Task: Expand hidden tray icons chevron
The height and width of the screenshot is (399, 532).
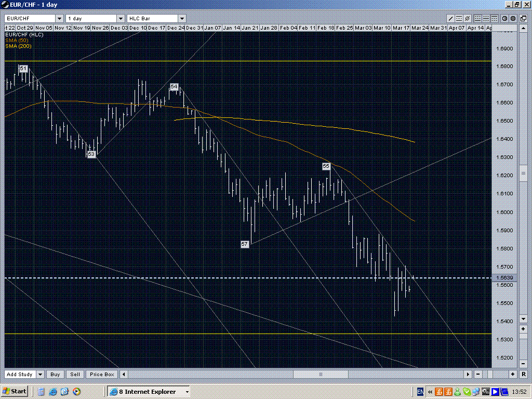Action: pyautogui.click(x=430, y=392)
